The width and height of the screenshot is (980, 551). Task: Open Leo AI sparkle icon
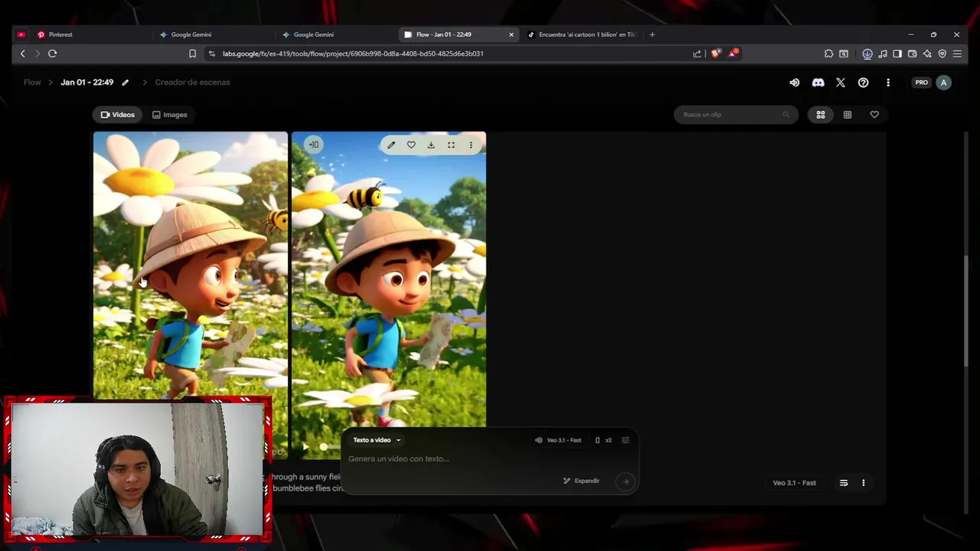point(927,54)
